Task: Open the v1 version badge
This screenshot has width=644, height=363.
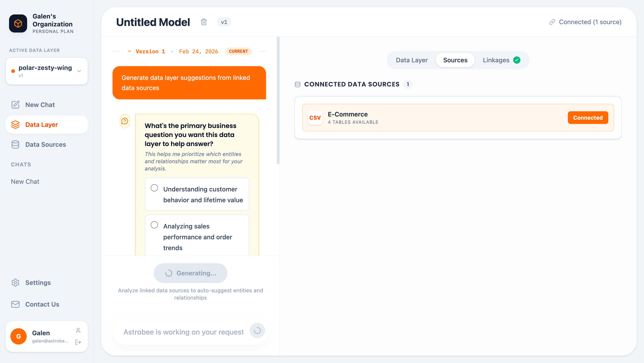Action: tap(224, 22)
